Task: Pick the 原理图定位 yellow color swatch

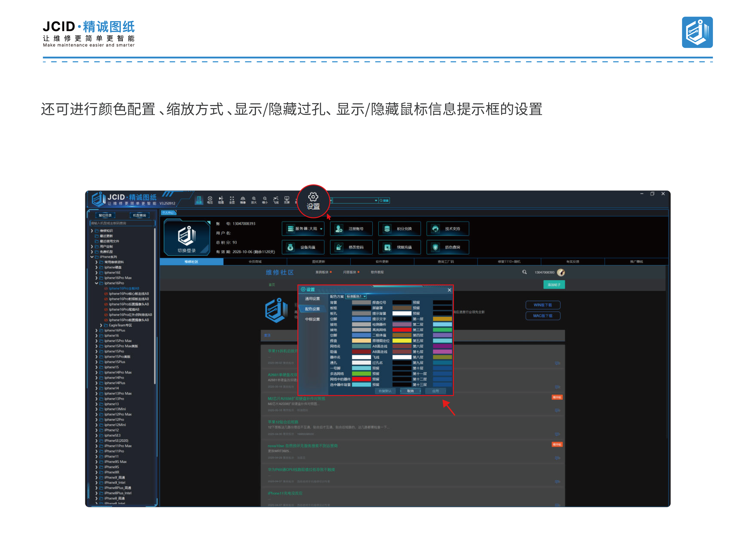Action: 402,341
